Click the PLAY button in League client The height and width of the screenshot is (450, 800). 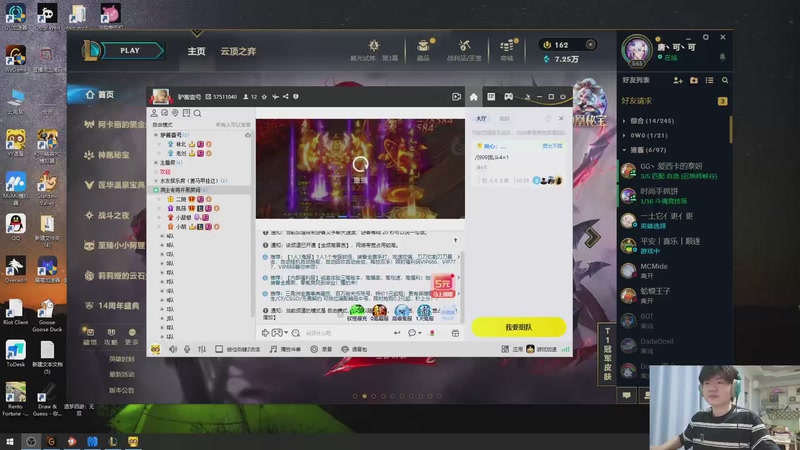[x=130, y=51]
